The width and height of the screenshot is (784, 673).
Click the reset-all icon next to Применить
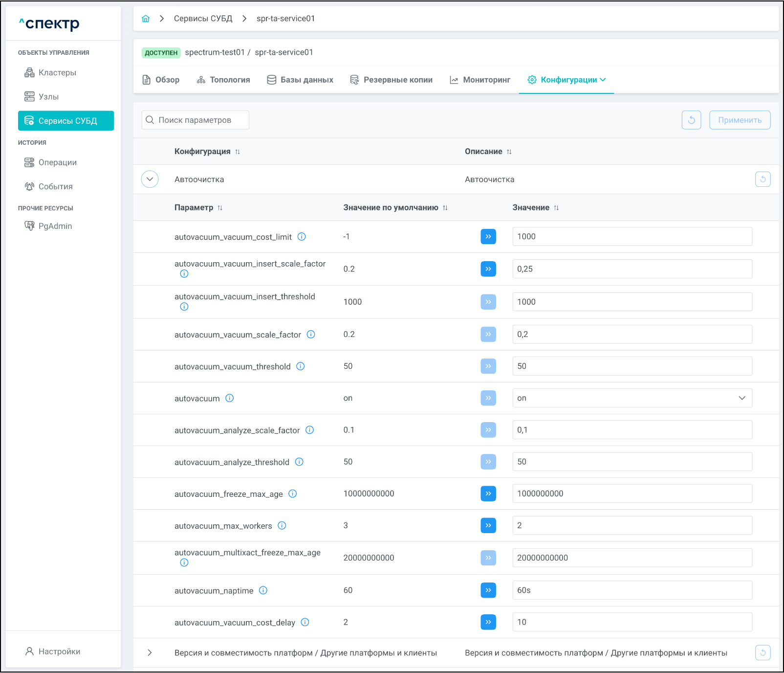tap(691, 120)
